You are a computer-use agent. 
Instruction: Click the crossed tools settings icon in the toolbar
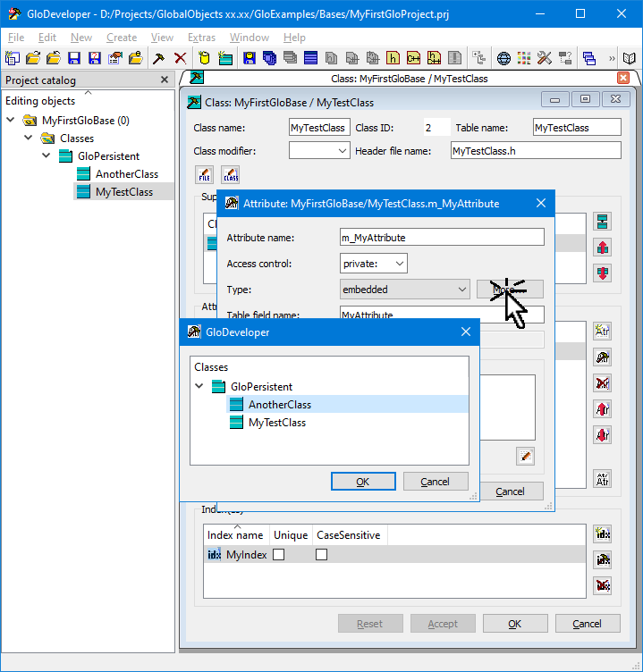pos(545,58)
